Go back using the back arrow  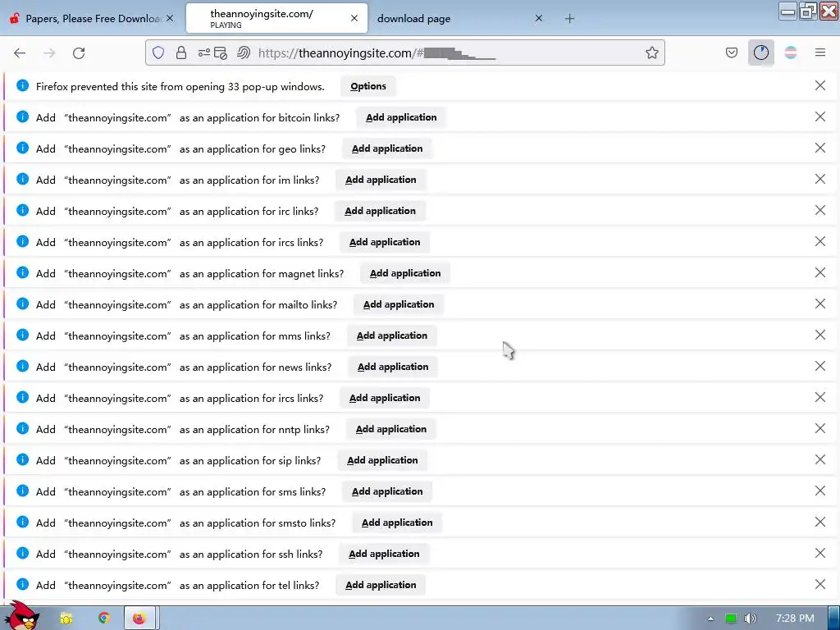click(x=20, y=52)
